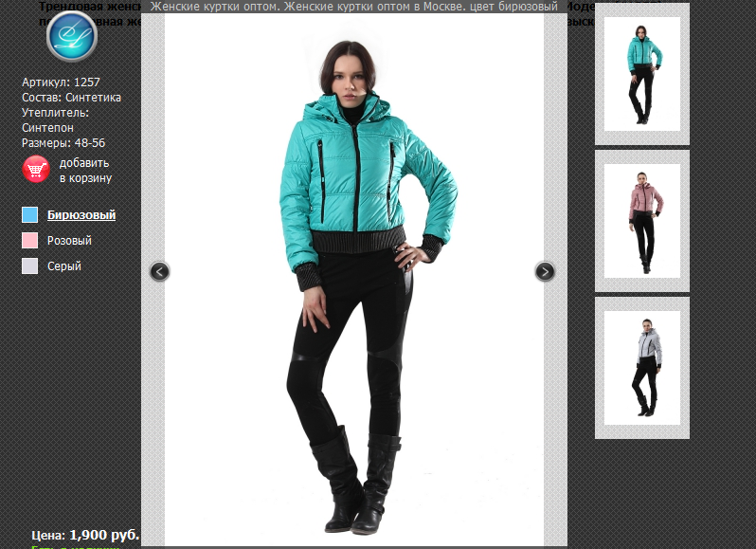The height and width of the screenshot is (549, 756).
Task: Click the 'Размеры: 48-56' text
Action: (63, 143)
